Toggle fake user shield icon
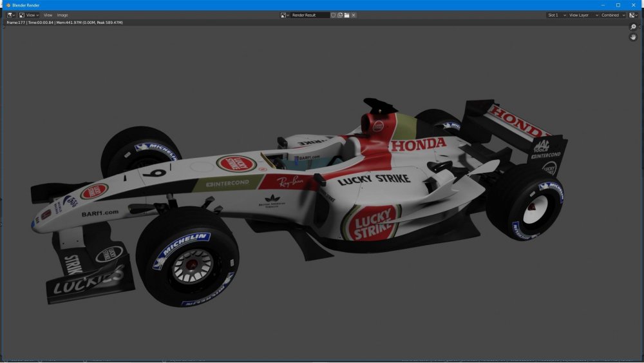The image size is (644, 363). click(x=333, y=15)
